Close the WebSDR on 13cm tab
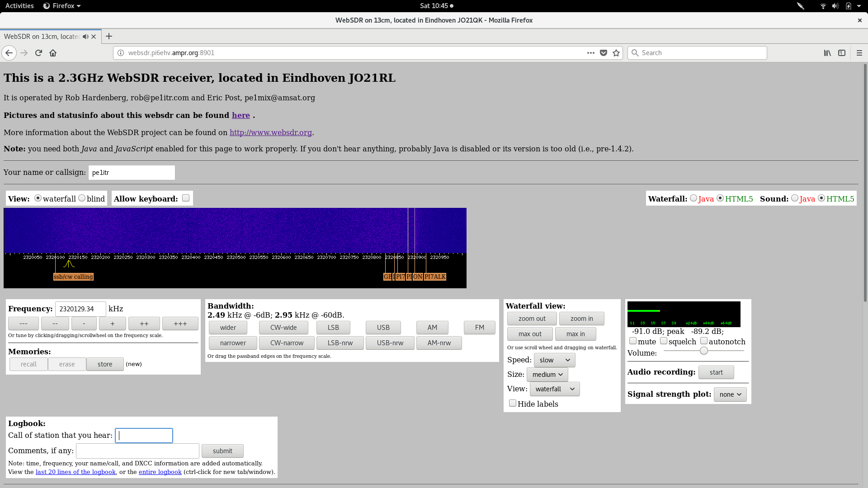This screenshot has width=868, height=488. coord(94,37)
